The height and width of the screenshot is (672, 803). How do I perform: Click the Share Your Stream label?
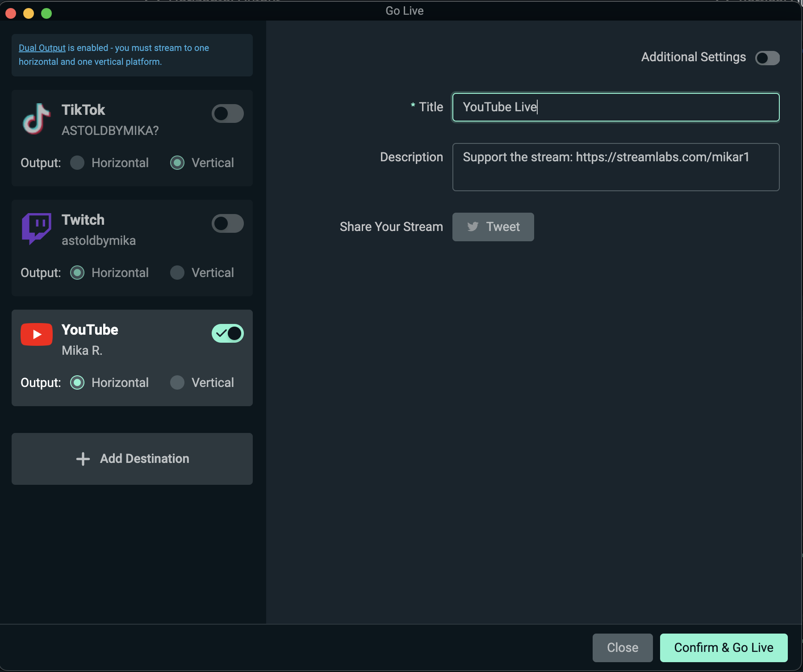pos(391,227)
